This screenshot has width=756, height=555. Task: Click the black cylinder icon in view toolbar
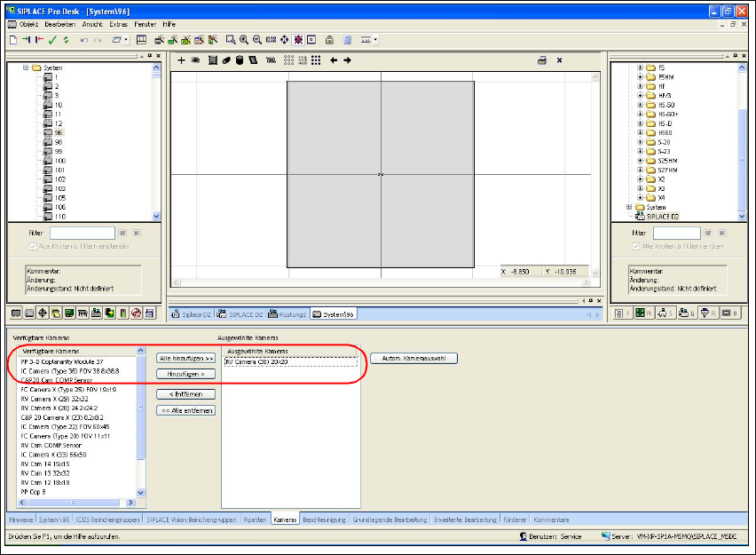240,60
